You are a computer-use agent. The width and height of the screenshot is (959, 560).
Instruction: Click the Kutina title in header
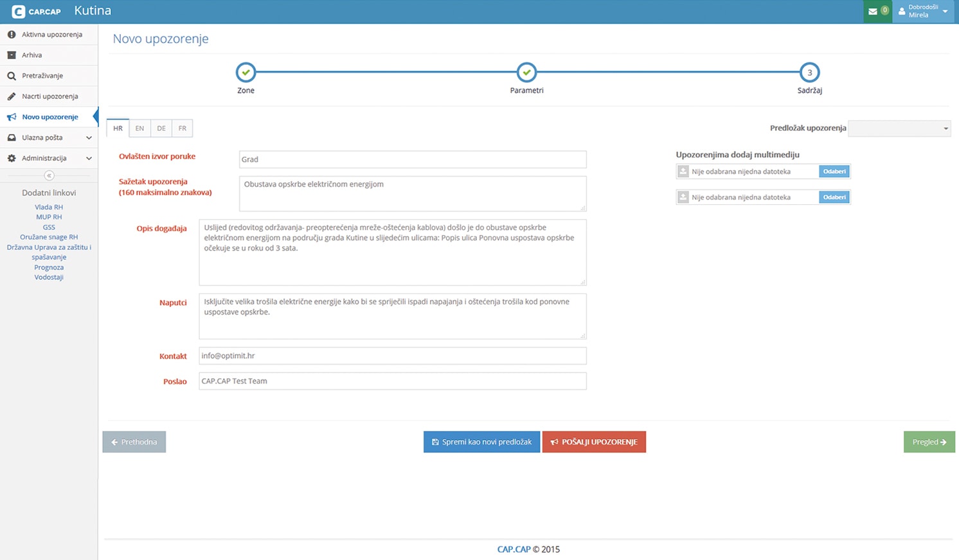(93, 11)
